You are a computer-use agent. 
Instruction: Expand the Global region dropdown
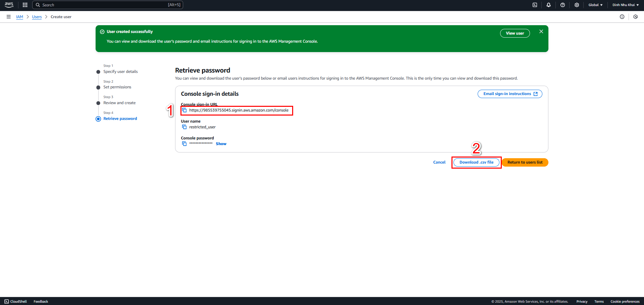click(x=595, y=5)
